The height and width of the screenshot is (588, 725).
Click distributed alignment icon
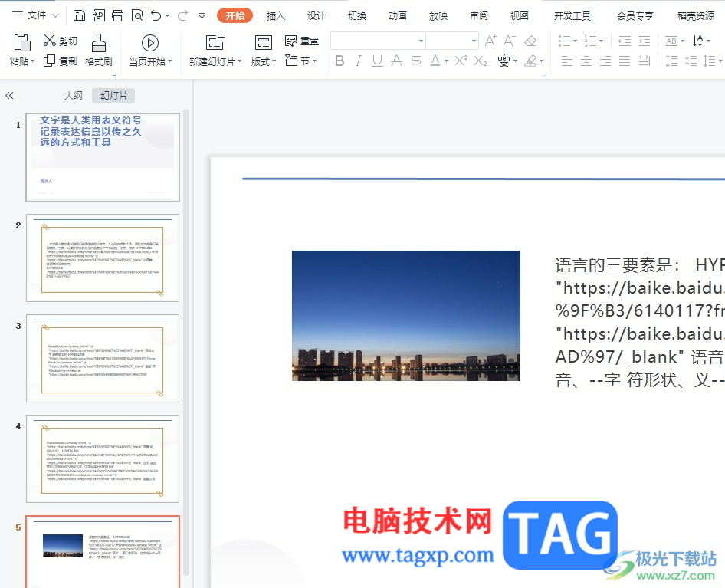click(x=644, y=61)
